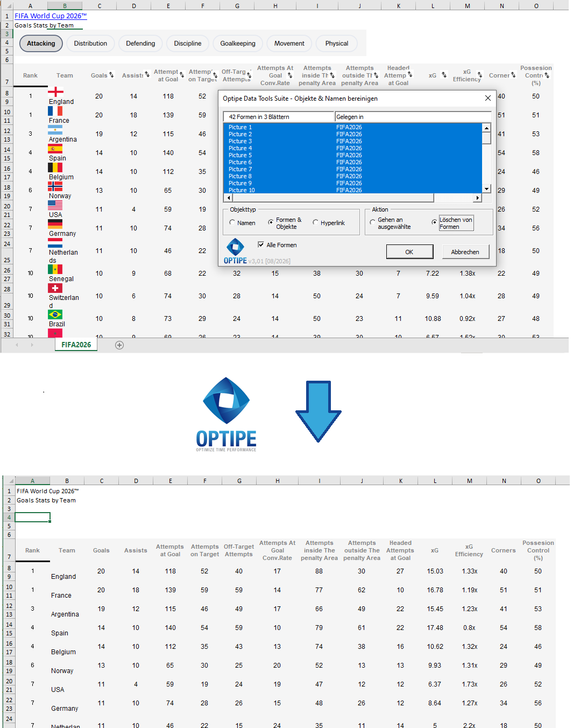Click England team name in bottom spreadsheet
This screenshot has width=573, height=728.
[63, 576]
